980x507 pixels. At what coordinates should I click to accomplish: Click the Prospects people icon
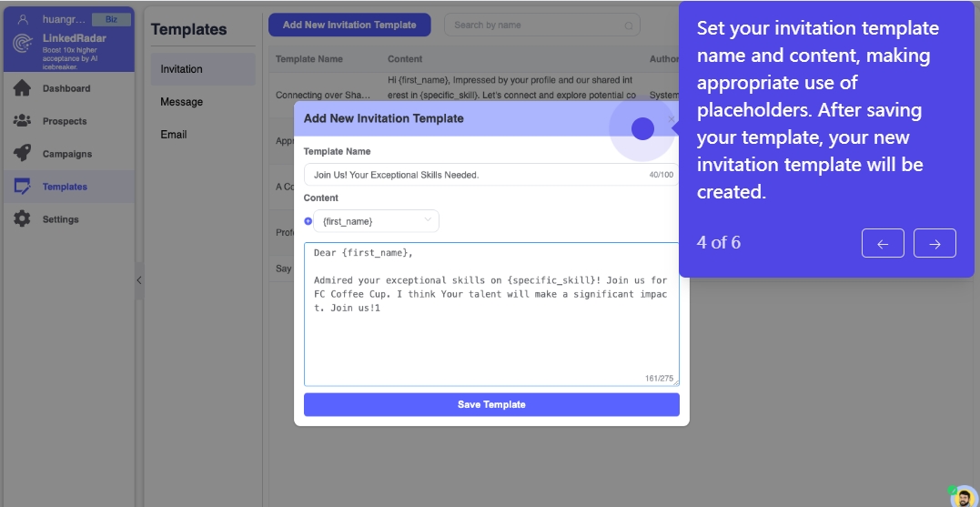click(23, 121)
